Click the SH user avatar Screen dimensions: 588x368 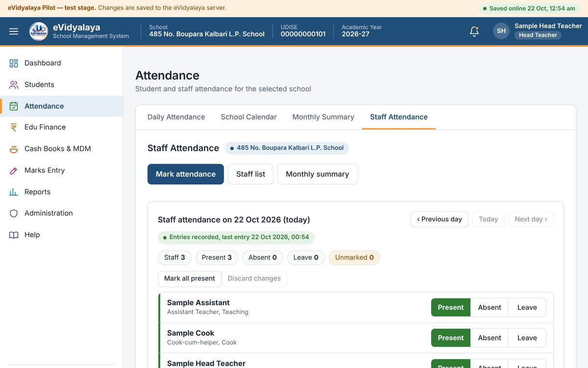point(501,31)
